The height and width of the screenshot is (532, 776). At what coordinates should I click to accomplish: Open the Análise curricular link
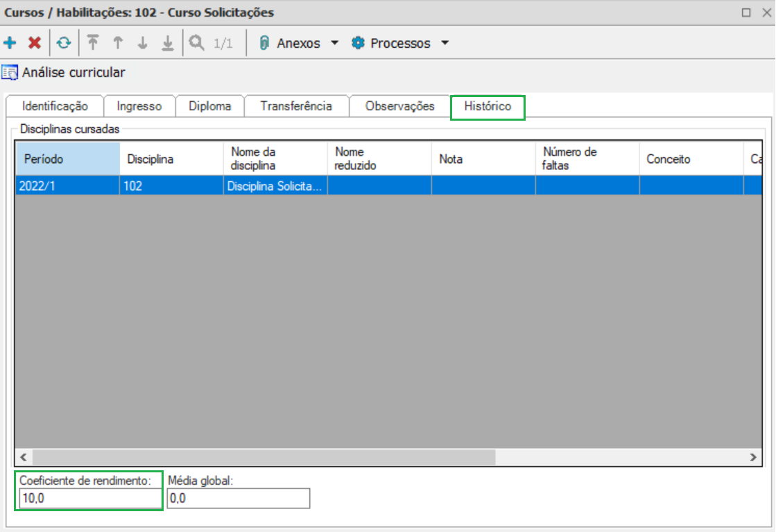tap(73, 72)
